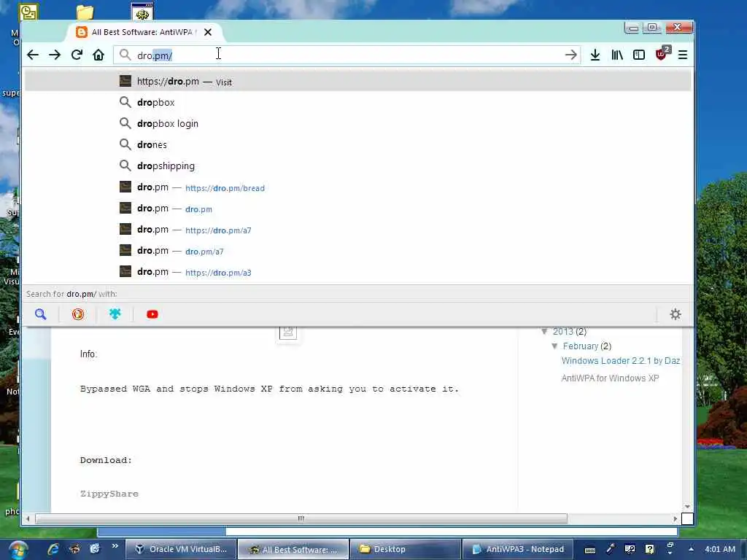Open the https://dro.pm/a3 history entry
Image resolution: width=747 pixels, height=560 pixels.
point(357,271)
